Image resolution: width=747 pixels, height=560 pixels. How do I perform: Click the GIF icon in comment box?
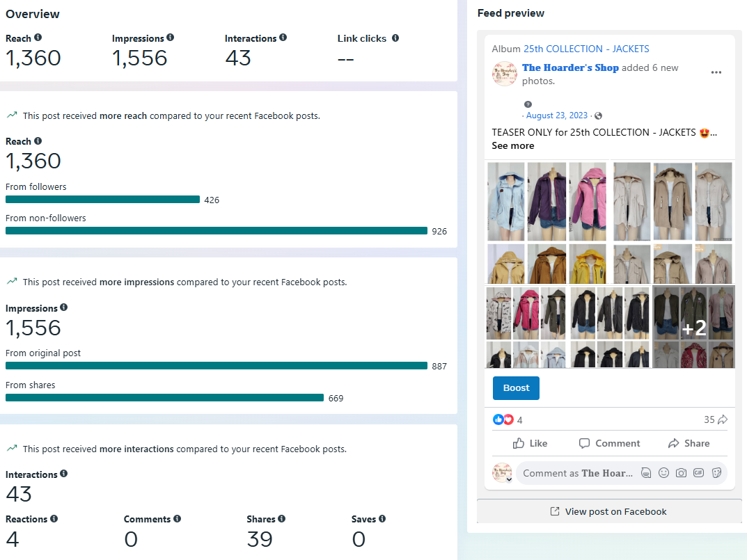[698, 473]
